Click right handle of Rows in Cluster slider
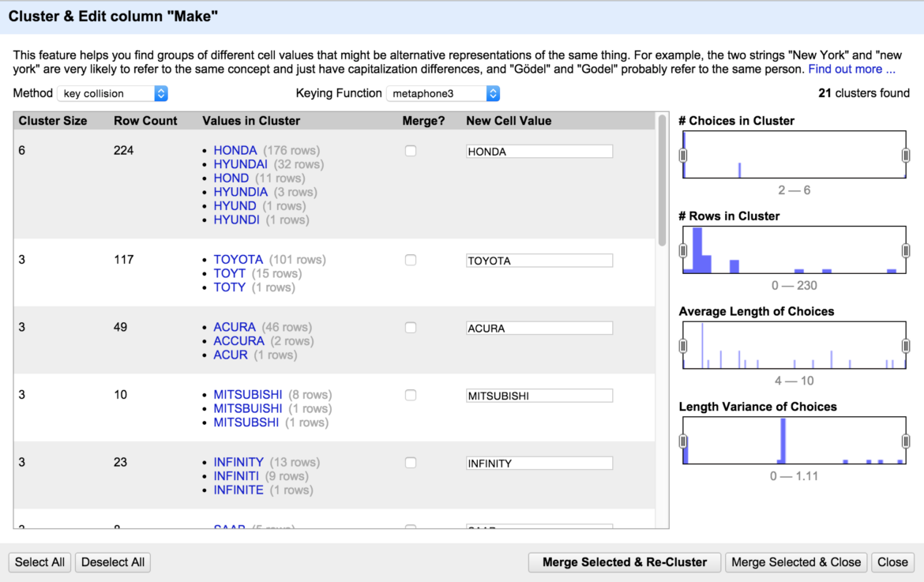 [x=906, y=250]
